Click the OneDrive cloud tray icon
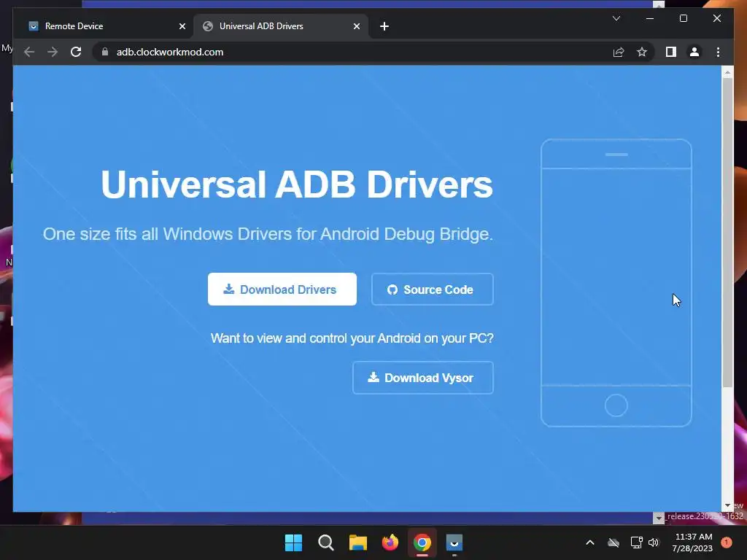 point(614,542)
